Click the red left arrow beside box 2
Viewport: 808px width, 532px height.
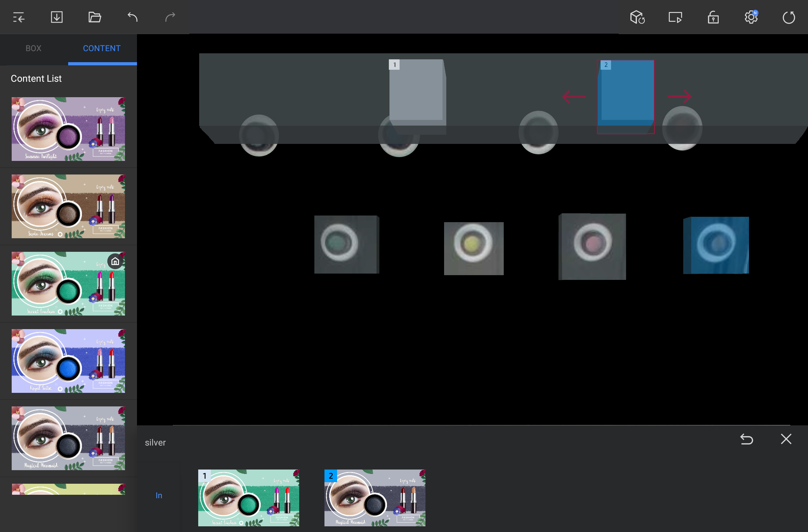pyautogui.click(x=574, y=97)
